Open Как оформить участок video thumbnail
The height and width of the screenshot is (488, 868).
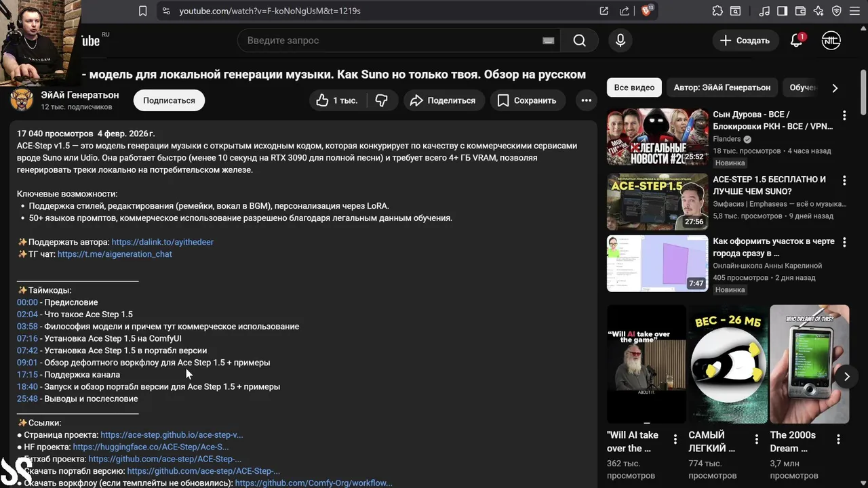(657, 264)
